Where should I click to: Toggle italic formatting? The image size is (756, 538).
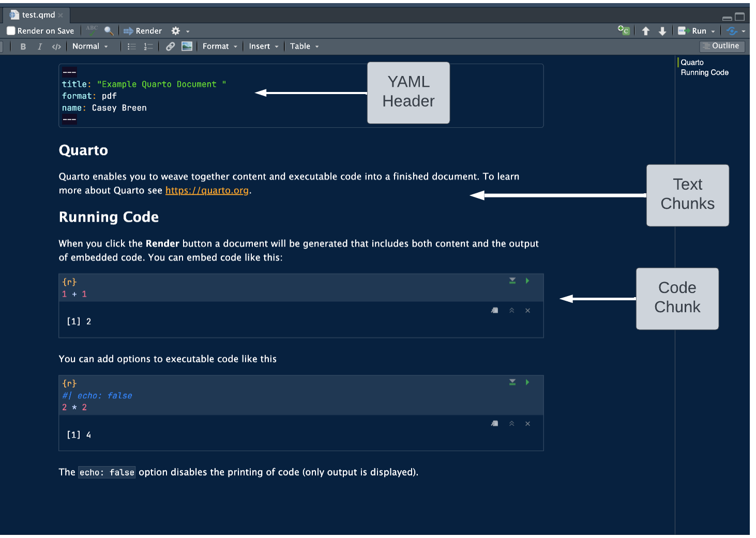pos(40,47)
